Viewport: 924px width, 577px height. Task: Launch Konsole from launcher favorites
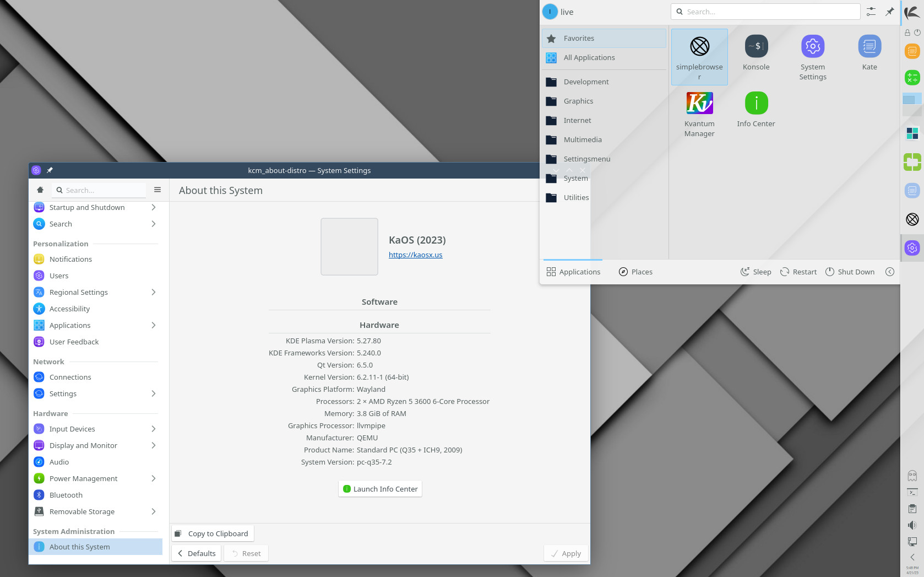[x=756, y=53]
